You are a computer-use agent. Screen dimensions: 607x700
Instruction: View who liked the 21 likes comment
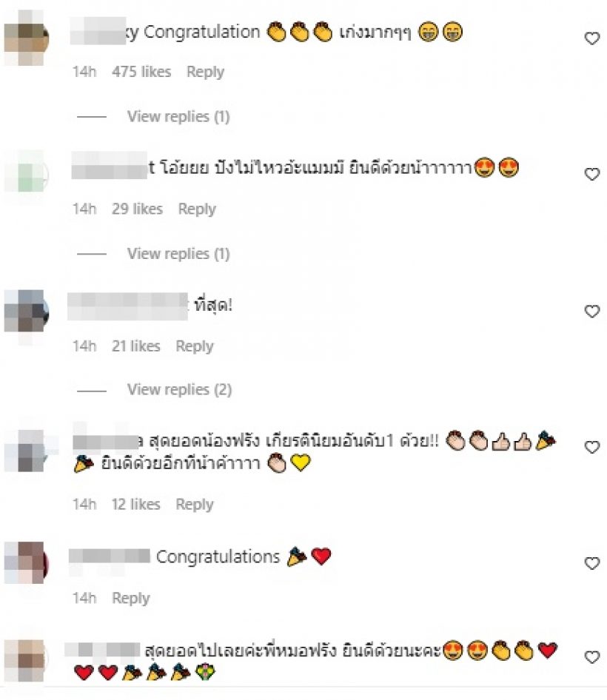click(135, 346)
